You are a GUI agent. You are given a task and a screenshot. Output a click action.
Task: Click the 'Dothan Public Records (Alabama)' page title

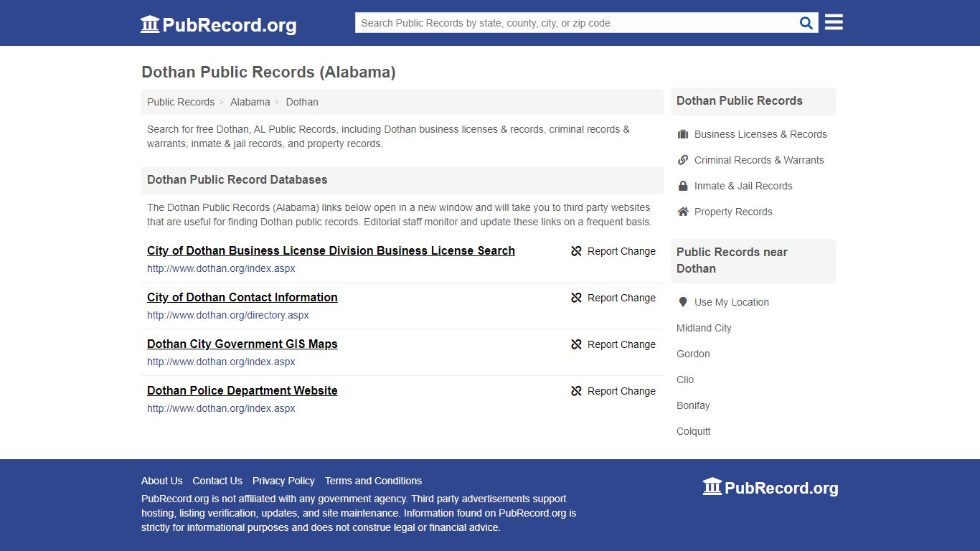(268, 72)
